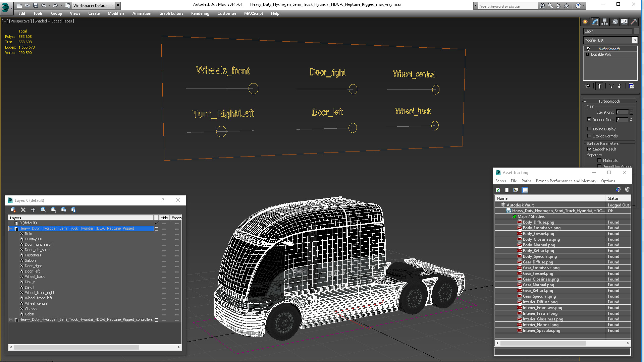Click the Undo arrow icon
The width and height of the screenshot is (644, 362).
[44, 5]
